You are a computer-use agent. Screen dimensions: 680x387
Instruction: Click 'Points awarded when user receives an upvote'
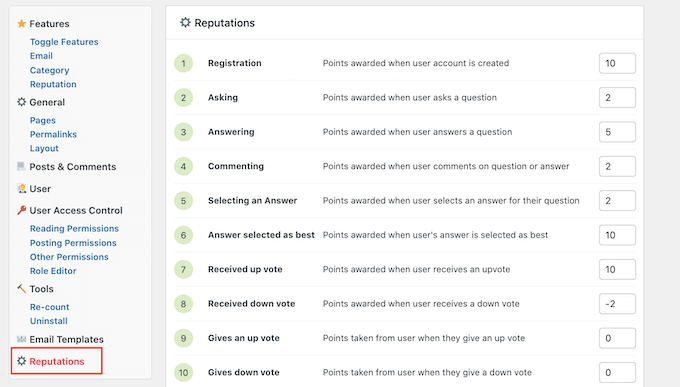[x=416, y=269]
